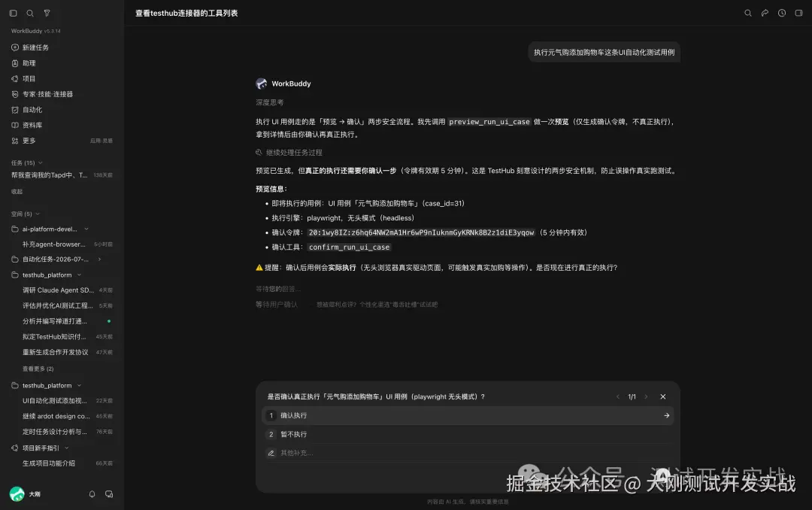Image resolution: width=812 pixels, height=510 pixels.
Task: Open 专家·技能·连接器 icon
Action: coord(15,94)
